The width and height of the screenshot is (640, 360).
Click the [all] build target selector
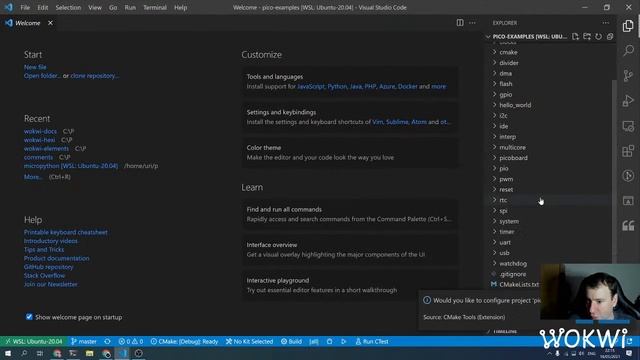314,341
